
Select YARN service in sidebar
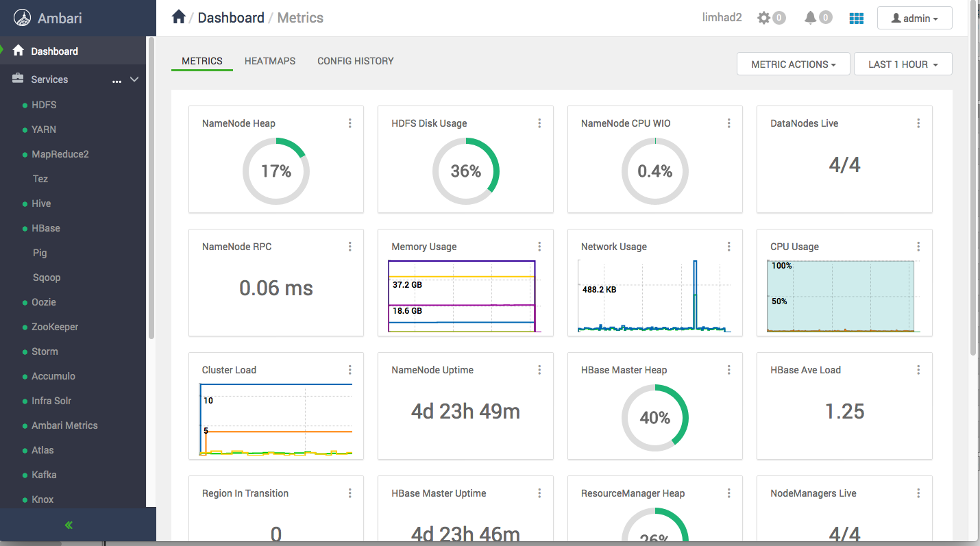[44, 129]
